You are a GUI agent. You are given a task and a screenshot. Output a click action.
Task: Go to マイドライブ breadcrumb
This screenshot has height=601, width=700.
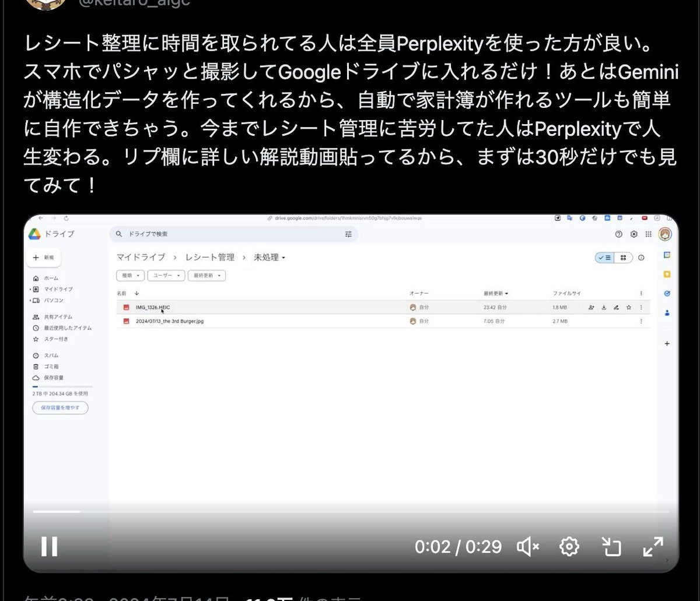[140, 257]
